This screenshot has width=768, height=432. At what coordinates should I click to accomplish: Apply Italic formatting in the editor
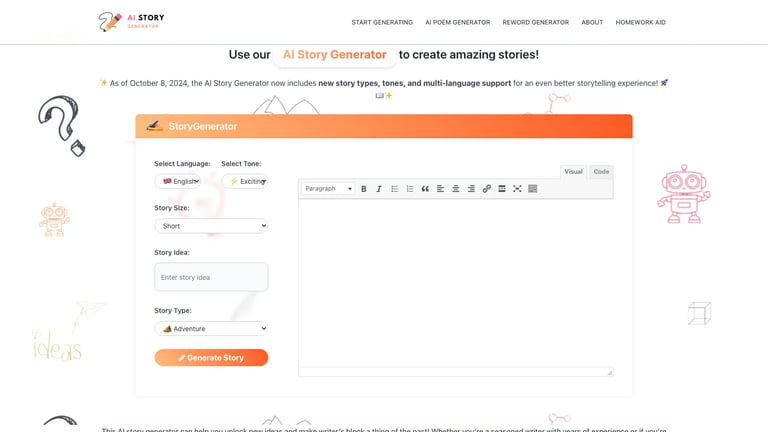(379, 189)
